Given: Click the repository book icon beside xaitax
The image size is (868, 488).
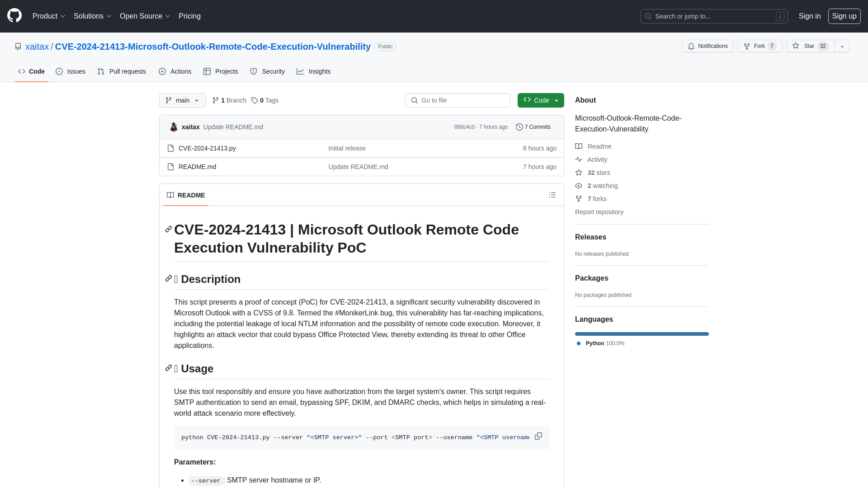Looking at the screenshot, I should [18, 47].
